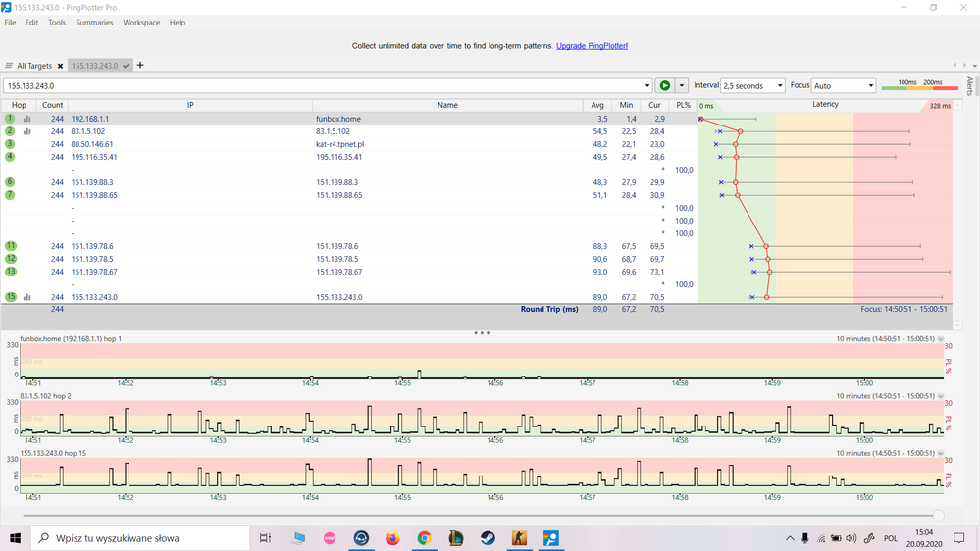Click the Latency graph column header
This screenshot has width=980, height=551.
tap(825, 105)
